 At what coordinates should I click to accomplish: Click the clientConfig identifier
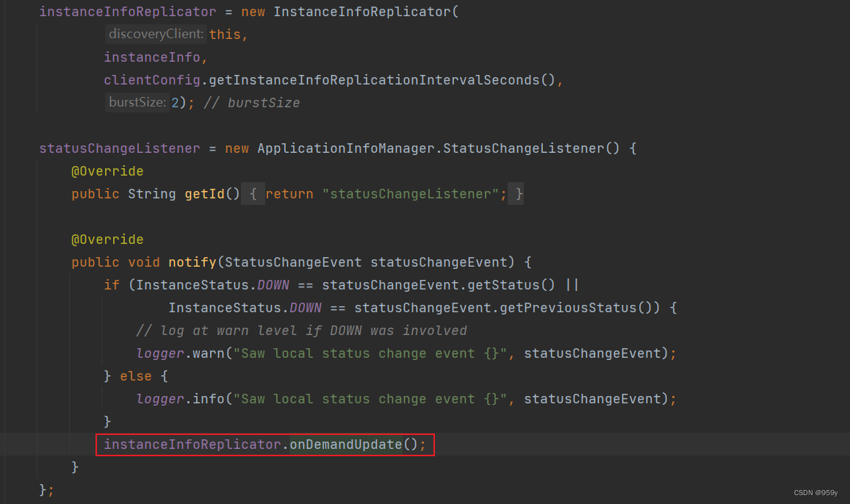[x=152, y=79]
